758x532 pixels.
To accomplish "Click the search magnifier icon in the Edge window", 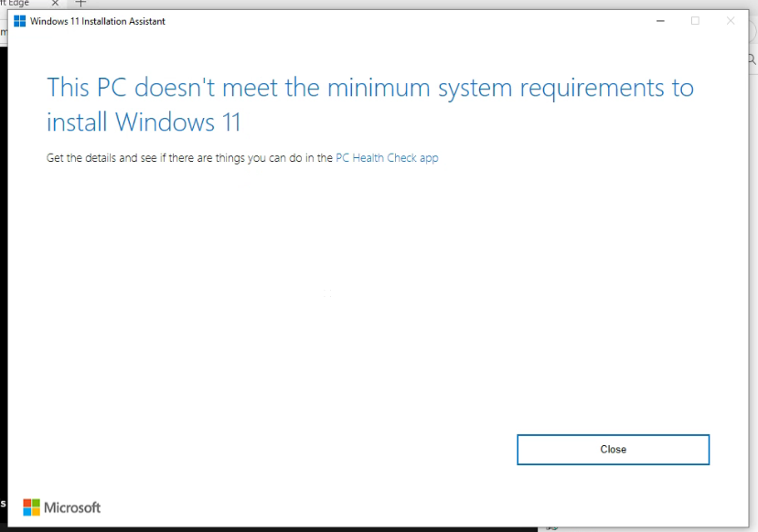I will [x=753, y=59].
